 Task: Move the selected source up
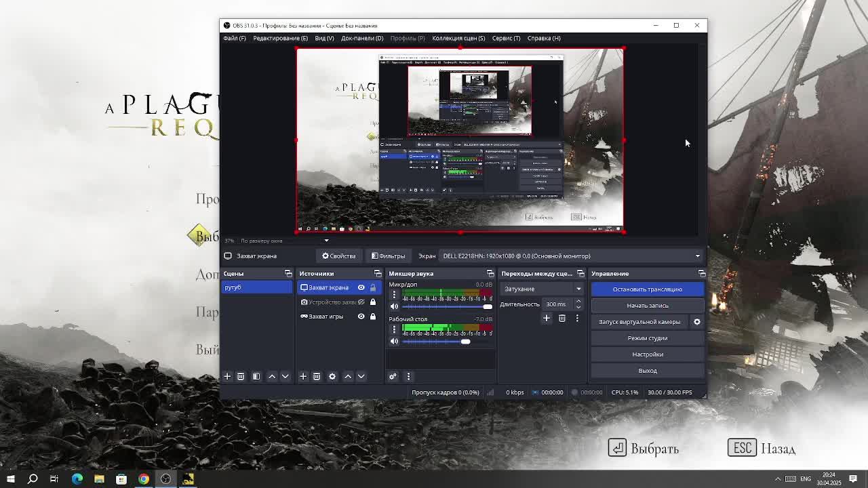[348, 376]
